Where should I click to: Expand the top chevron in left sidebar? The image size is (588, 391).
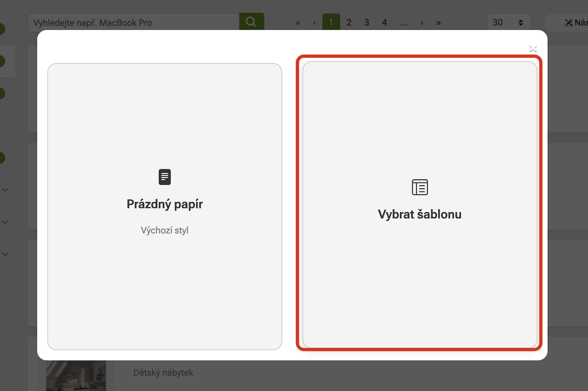pos(5,190)
